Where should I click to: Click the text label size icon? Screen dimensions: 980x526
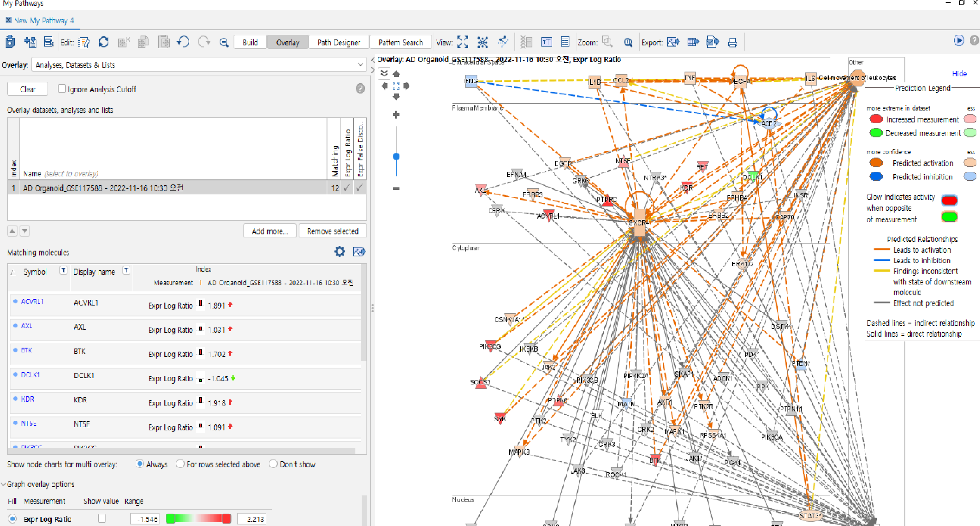pos(546,42)
